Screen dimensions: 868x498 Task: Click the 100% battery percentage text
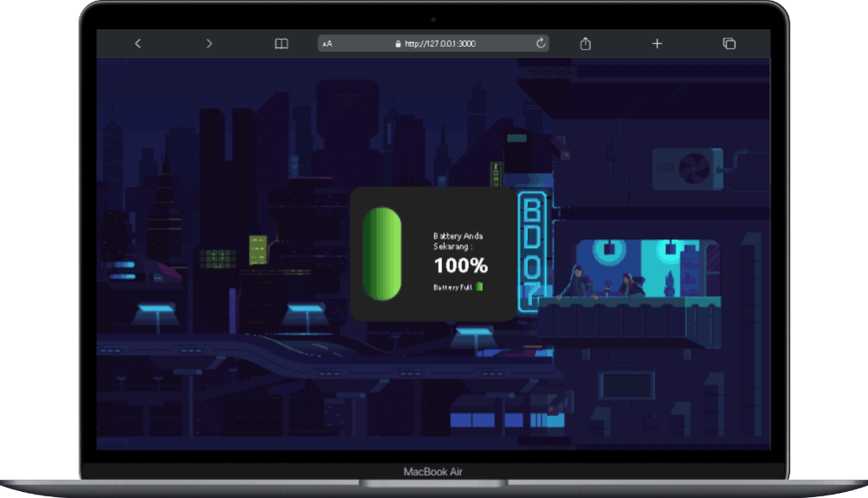click(x=460, y=266)
